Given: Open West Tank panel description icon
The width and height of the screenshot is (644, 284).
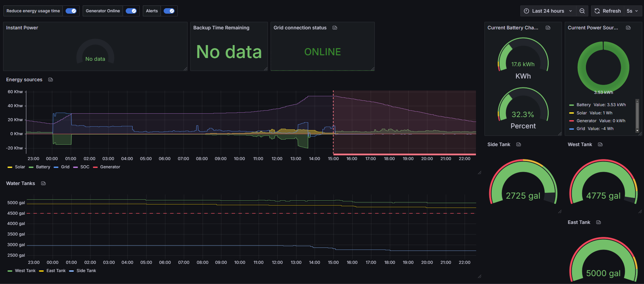Looking at the screenshot, I should tap(600, 144).
